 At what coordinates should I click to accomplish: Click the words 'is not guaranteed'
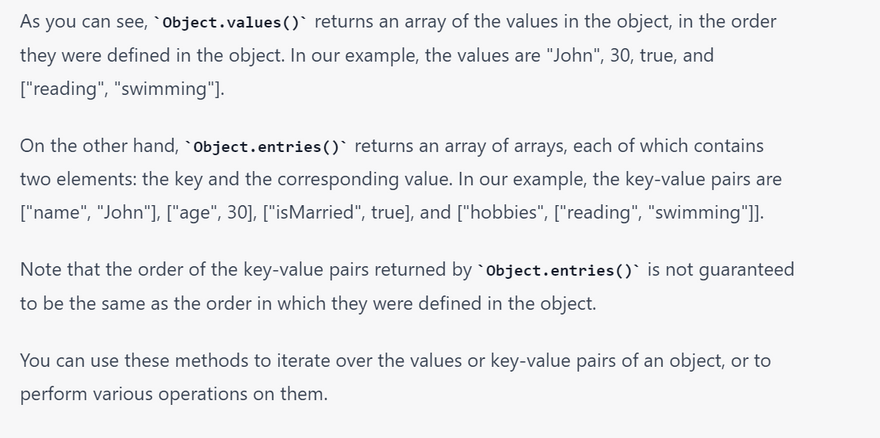(721, 270)
